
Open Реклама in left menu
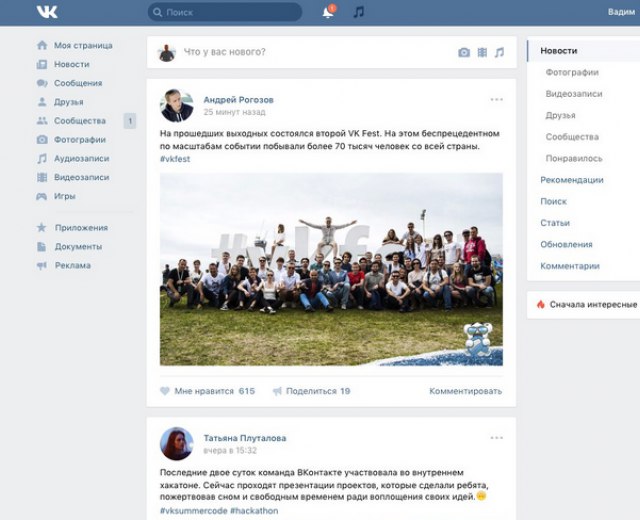pyautogui.click(x=73, y=265)
